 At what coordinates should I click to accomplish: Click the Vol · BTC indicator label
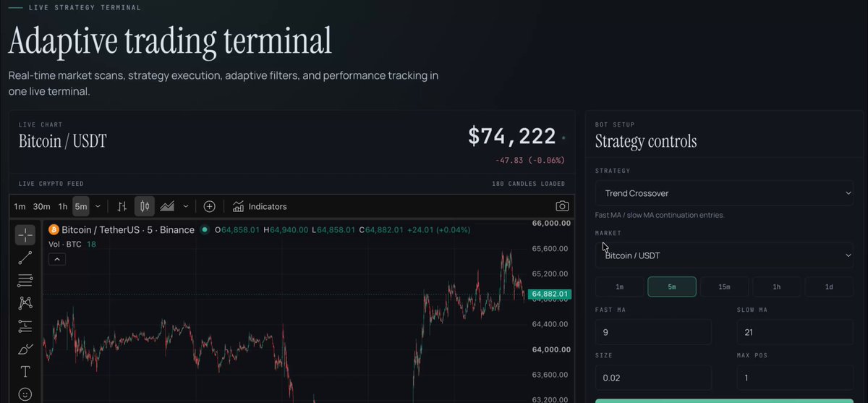tap(65, 244)
